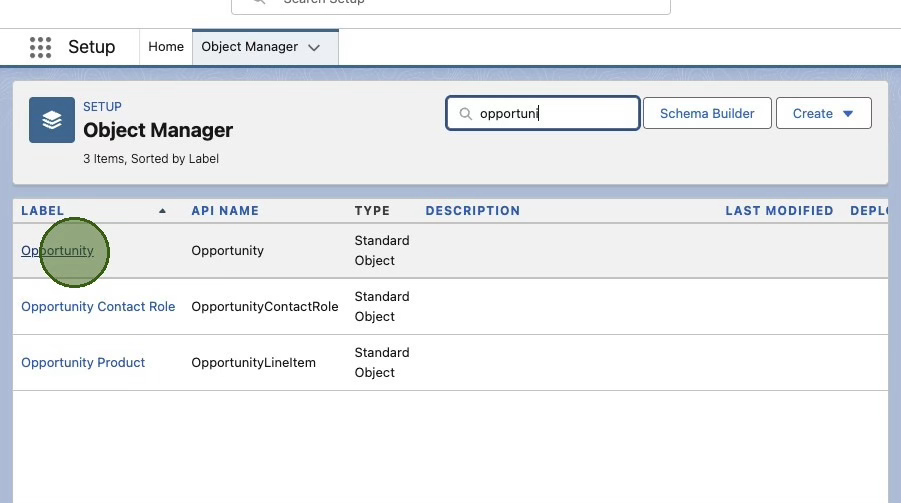Click the Search Setup magnifier icon

tap(259, 2)
